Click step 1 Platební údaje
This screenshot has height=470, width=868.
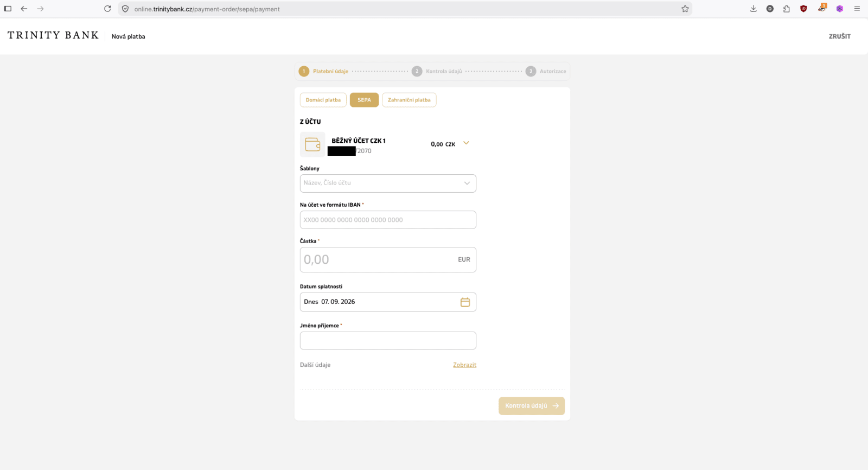pyautogui.click(x=324, y=71)
